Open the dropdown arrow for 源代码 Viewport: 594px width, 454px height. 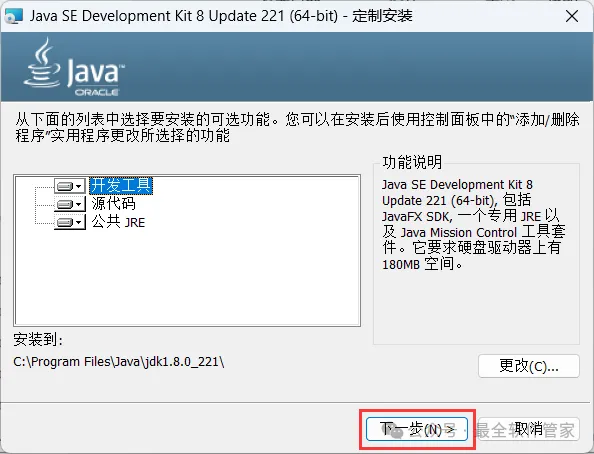click(x=79, y=205)
